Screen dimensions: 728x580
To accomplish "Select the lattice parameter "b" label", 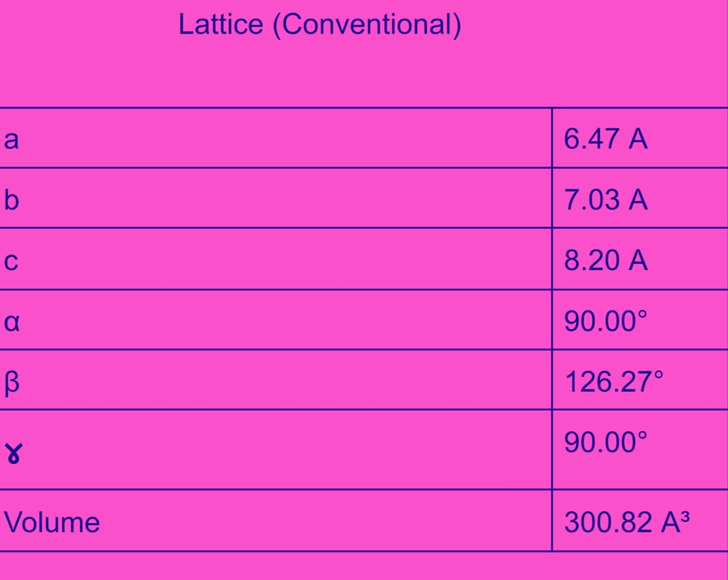I will [x=11, y=200].
